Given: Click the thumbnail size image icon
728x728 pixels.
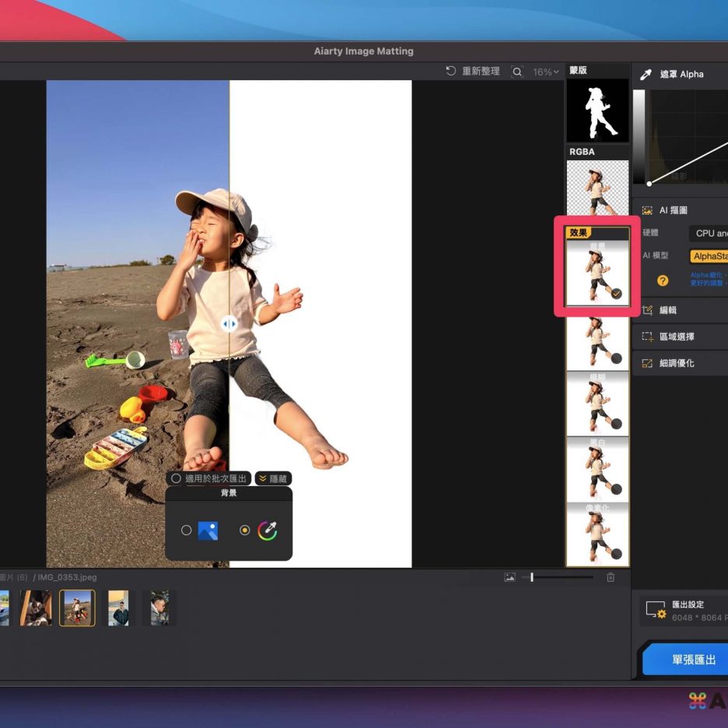Looking at the screenshot, I should [x=509, y=577].
